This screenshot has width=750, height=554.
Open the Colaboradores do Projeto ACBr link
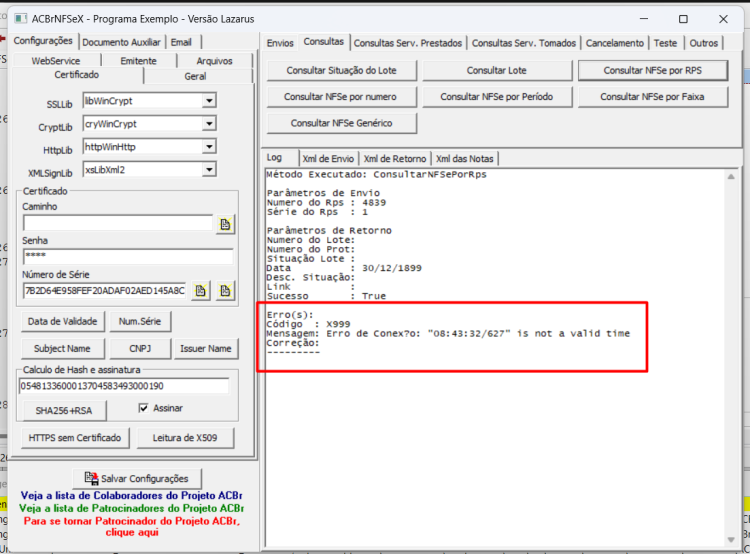(x=132, y=496)
